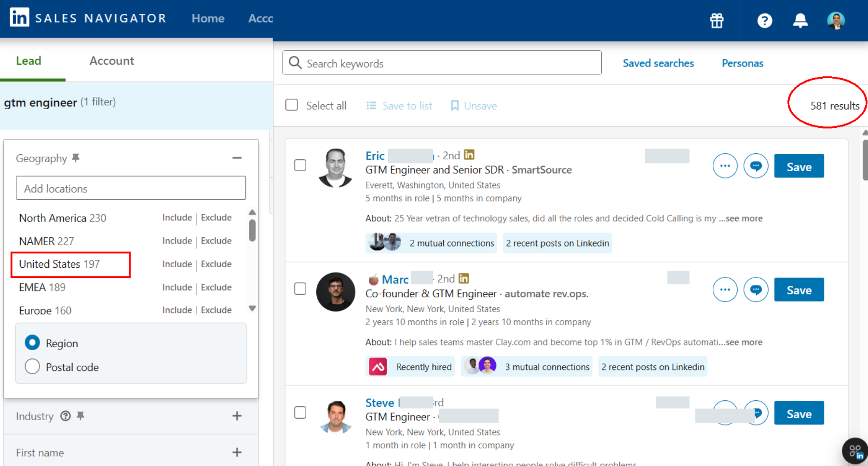Open more options for Eric
868x466 pixels.
coord(725,166)
